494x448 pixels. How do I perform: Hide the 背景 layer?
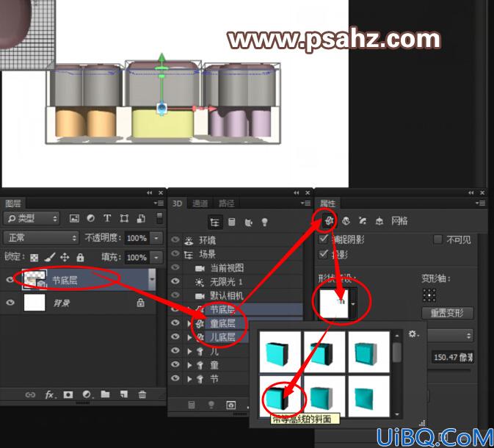pyautogui.click(x=10, y=303)
